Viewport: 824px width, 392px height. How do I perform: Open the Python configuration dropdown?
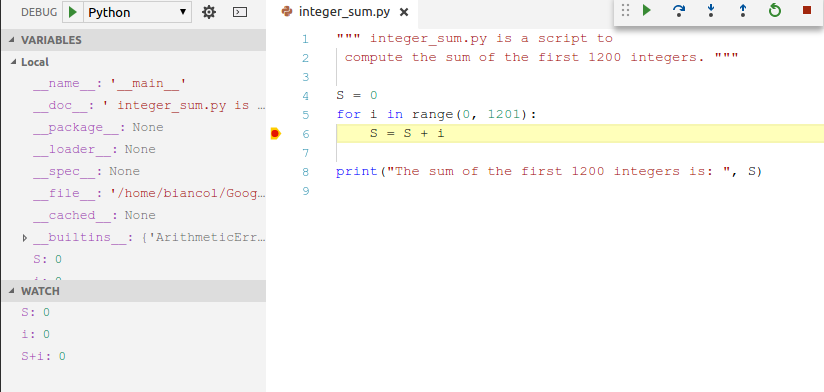pos(137,12)
